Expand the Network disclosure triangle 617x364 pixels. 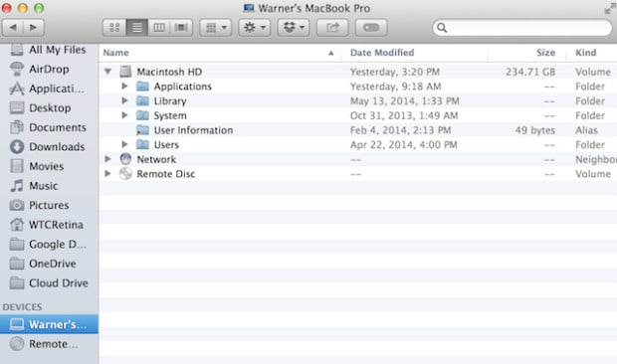(107, 159)
